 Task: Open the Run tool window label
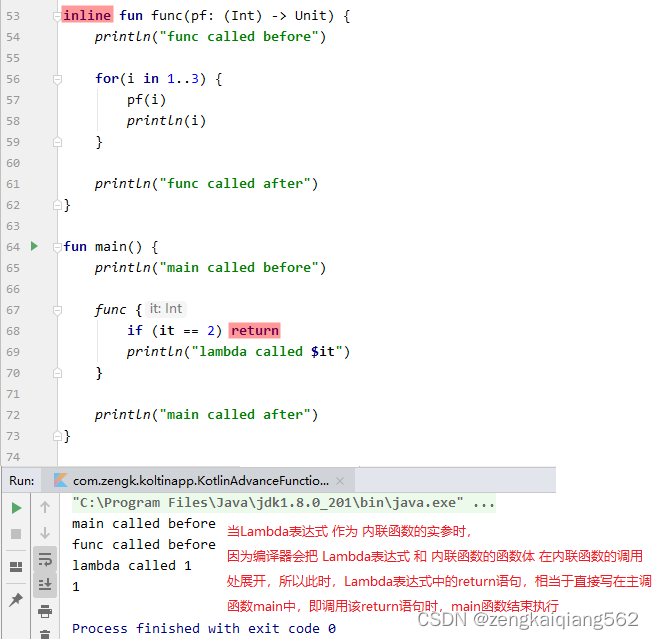pos(22,481)
